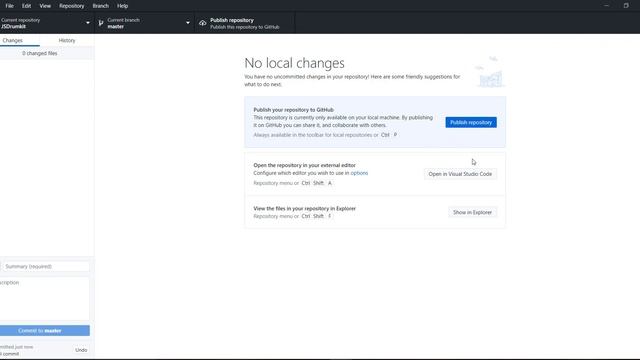
Task: Open in Visual Studio Code button
Action: (x=460, y=174)
